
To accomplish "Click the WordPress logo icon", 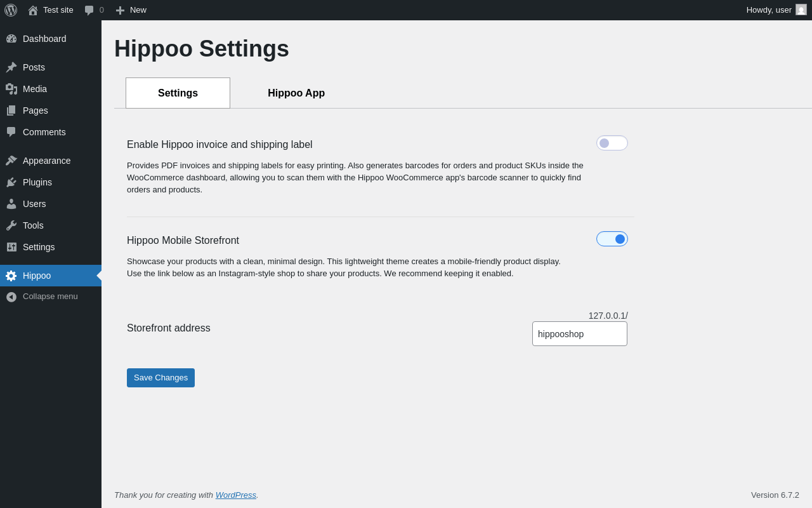I will pos(11,10).
